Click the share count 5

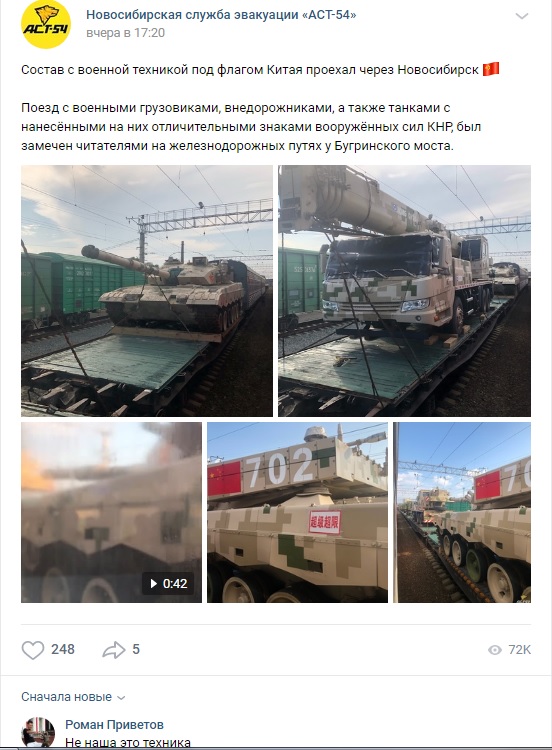(x=136, y=649)
